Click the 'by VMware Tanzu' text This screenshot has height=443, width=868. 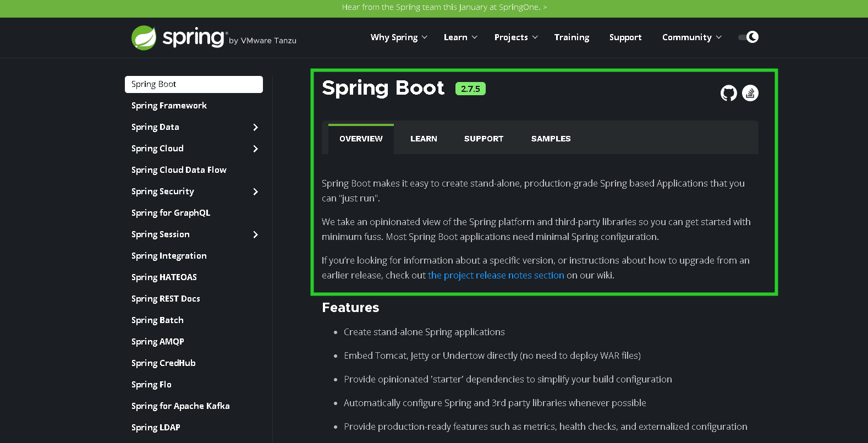tap(262, 41)
